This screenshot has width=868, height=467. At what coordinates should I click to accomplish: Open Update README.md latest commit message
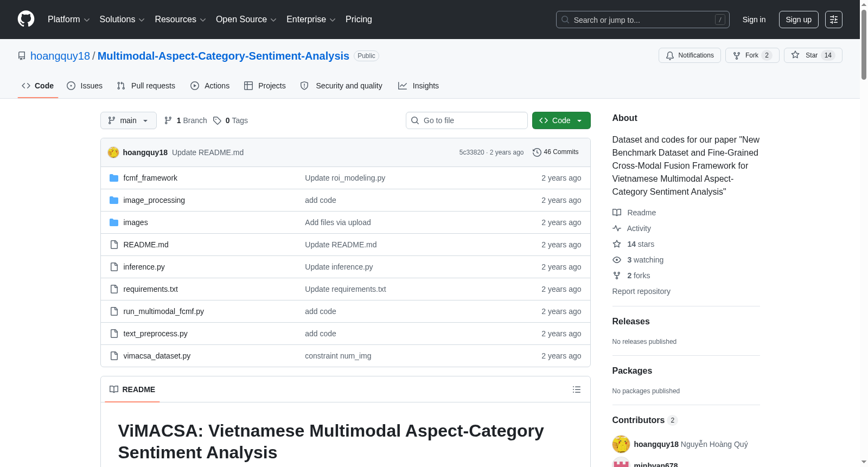tap(208, 152)
